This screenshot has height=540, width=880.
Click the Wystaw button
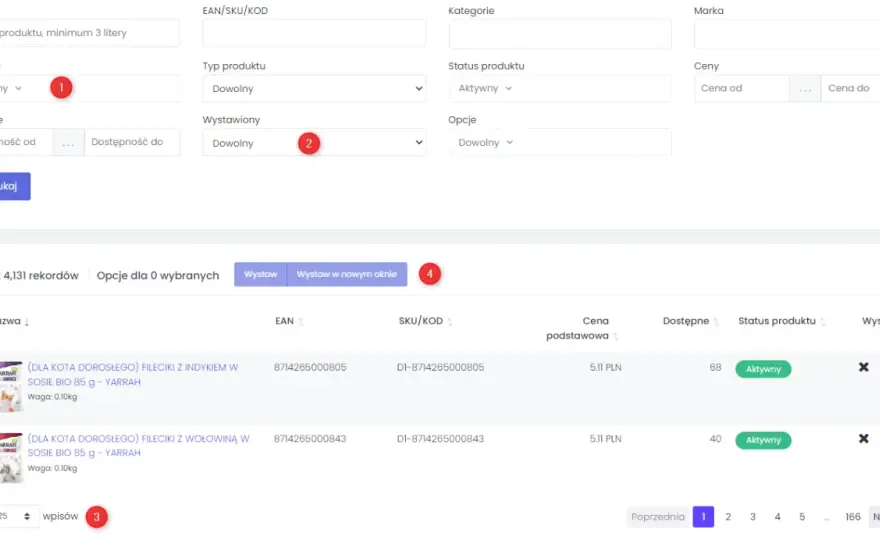point(260,274)
